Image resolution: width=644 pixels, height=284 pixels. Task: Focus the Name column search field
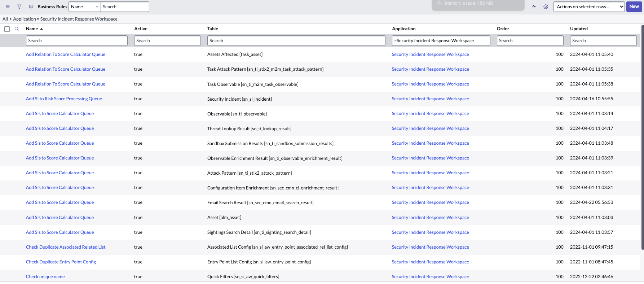pos(77,41)
